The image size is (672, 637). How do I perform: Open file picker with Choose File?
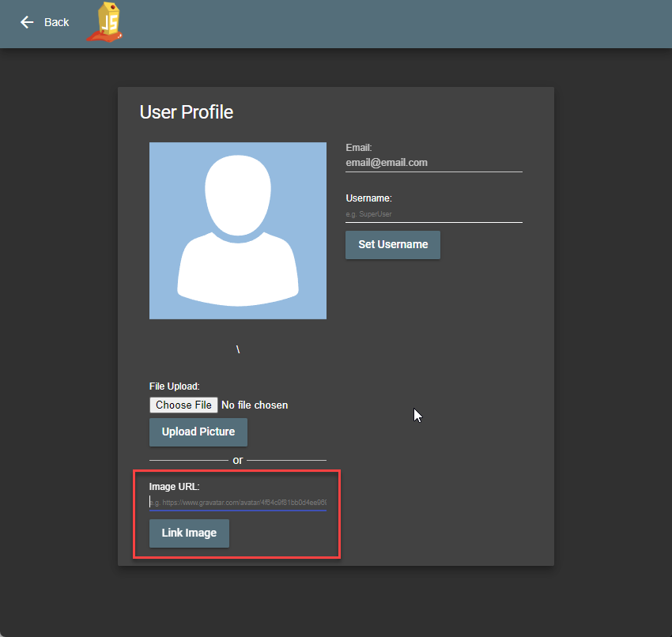click(183, 405)
